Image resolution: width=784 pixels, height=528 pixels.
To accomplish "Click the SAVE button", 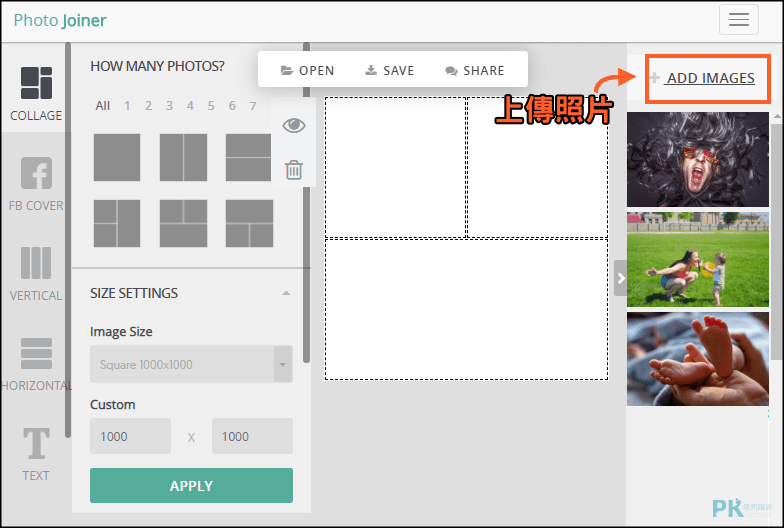I will (x=390, y=70).
